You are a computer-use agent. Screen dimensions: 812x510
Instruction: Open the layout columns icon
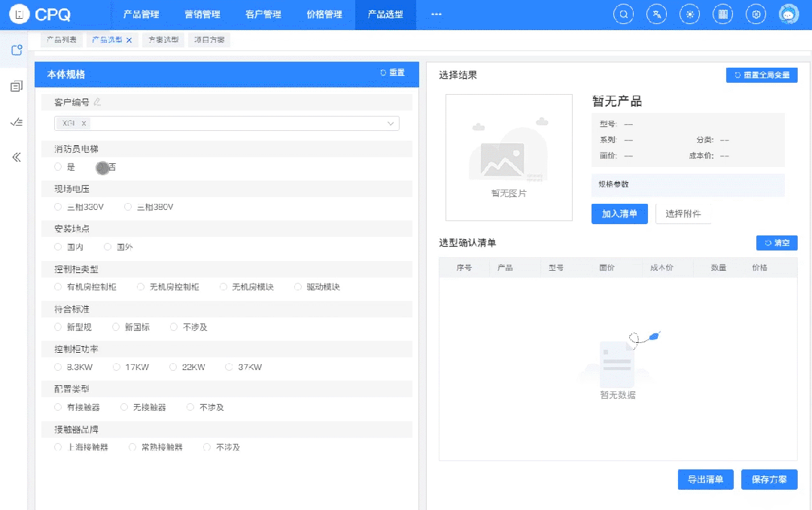pyautogui.click(x=723, y=14)
